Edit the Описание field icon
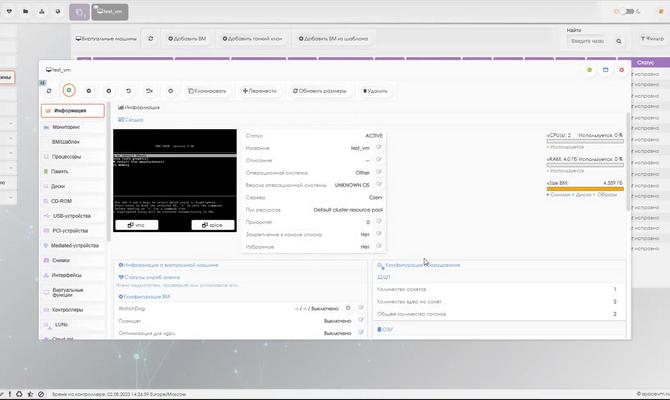 click(x=379, y=160)
